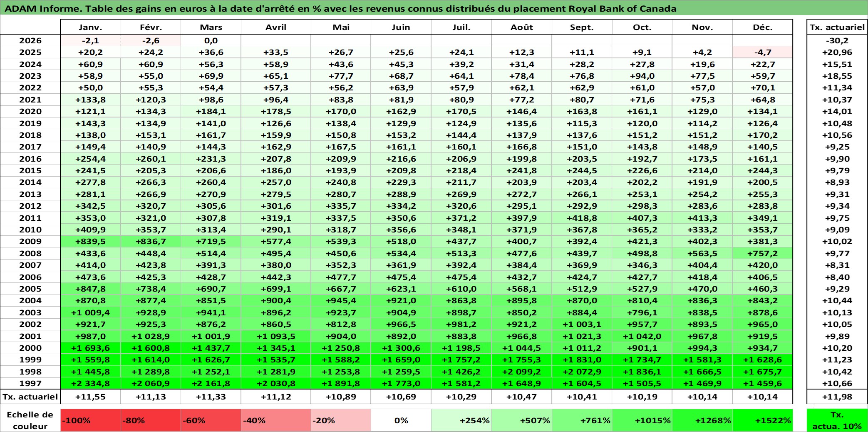This screenshot has width=868, height=432.
Task: Click the July actuarial rate +10,29
Action: (x=461, y=397)
